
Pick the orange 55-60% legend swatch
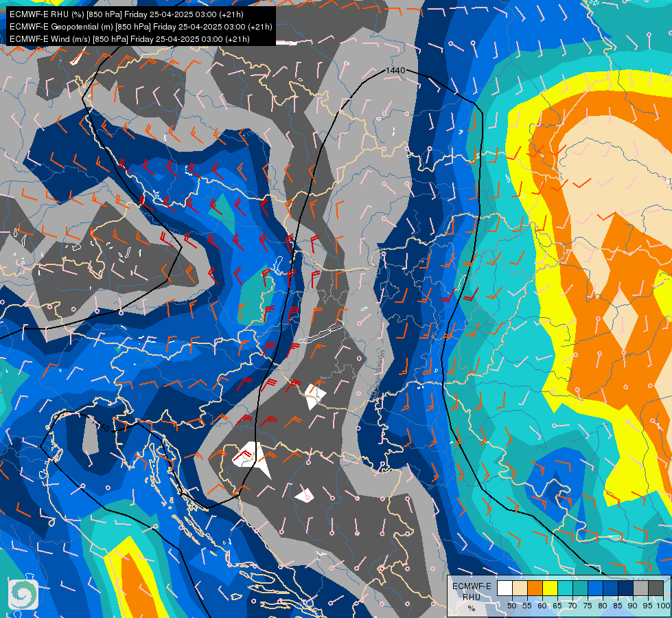pos(535,588)
